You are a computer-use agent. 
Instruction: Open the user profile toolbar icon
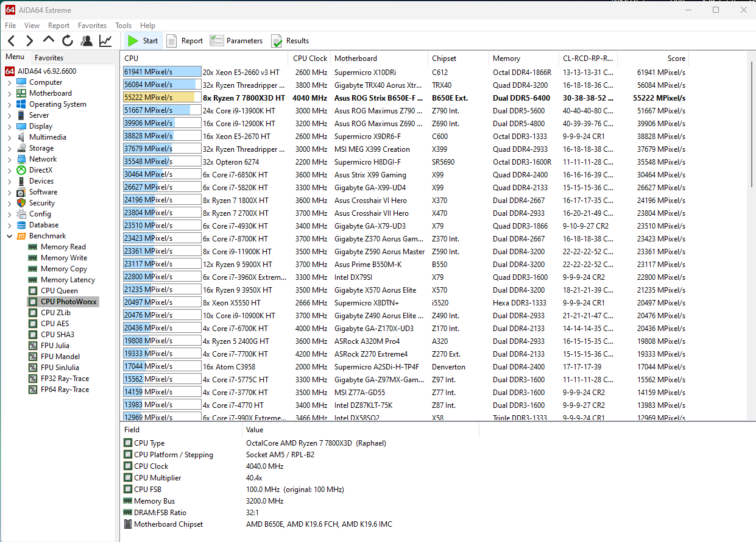pos(87,41)
